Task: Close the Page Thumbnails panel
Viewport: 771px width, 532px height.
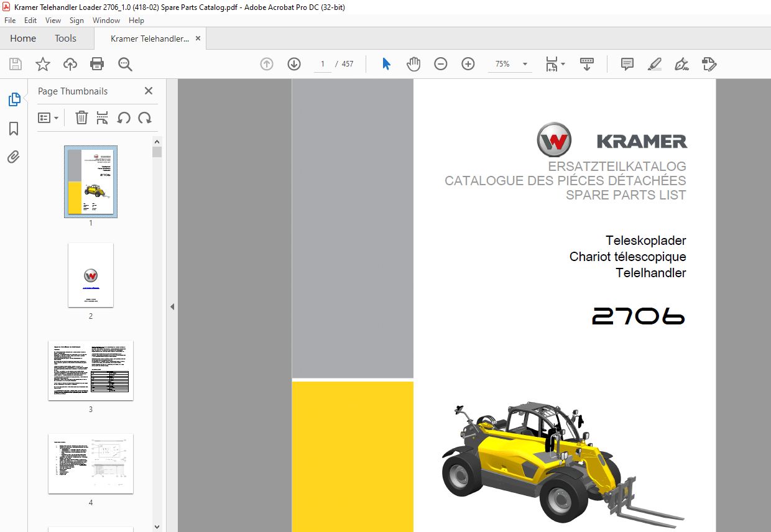Action: click(x=149, y=91)
